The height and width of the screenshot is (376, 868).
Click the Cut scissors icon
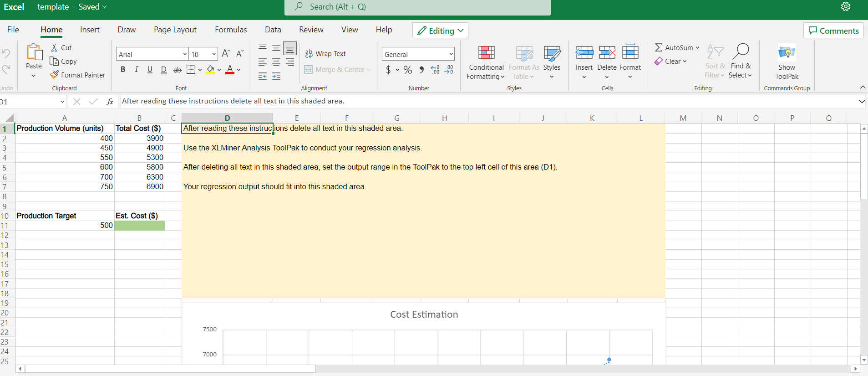pos(54,47)
